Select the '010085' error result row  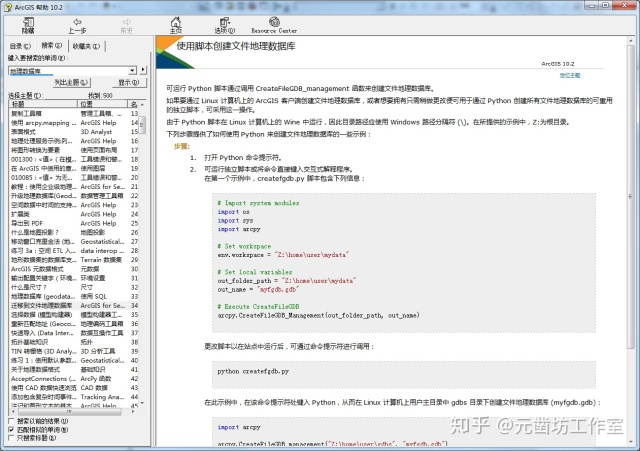pyautogui.click(x=74, y=178)
